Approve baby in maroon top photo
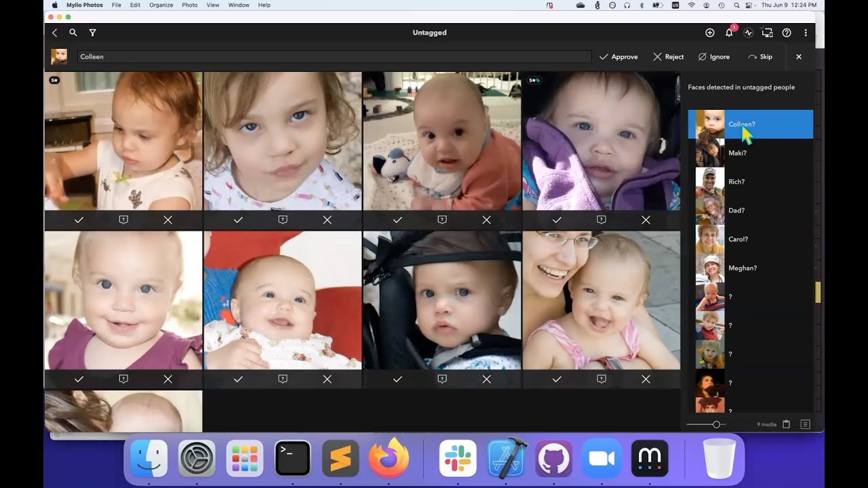 click(79, 379)
